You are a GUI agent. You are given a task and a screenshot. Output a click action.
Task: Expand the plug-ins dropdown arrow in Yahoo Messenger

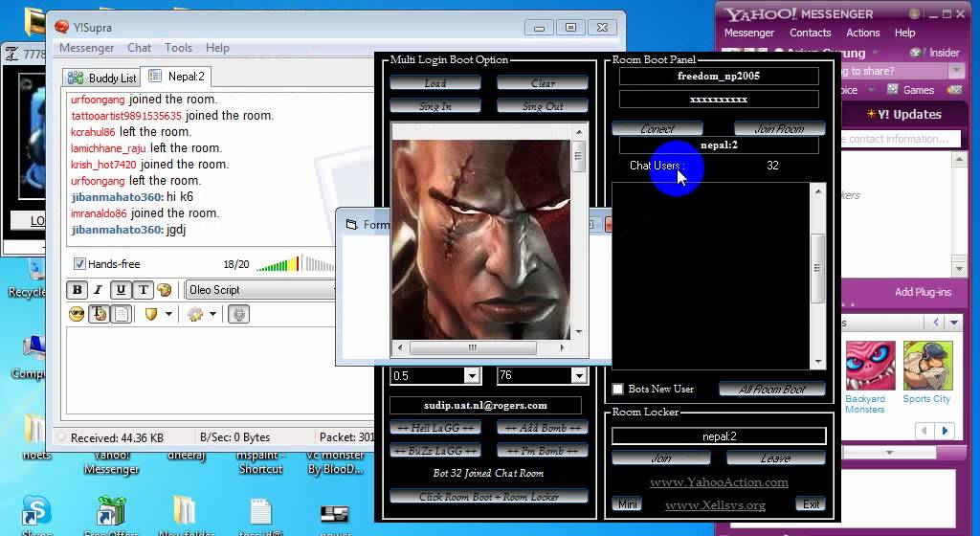click(x=954, y=323)
